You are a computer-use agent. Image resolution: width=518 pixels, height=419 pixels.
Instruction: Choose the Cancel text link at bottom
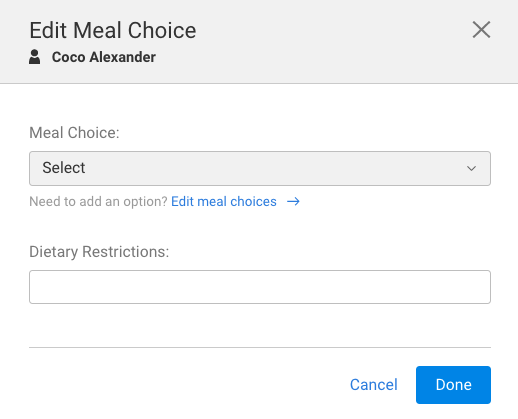pyautogui.click(x=374, y=385)
